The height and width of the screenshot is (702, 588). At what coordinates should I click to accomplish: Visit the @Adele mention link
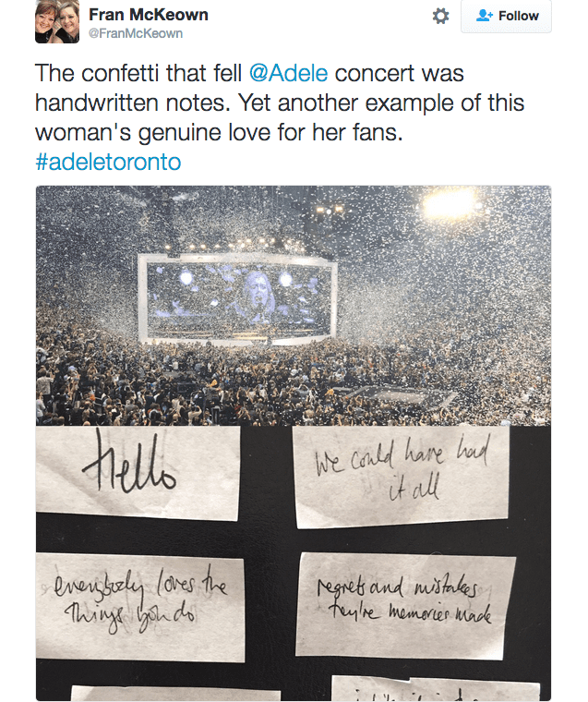pyautogui.click(x=289, y=73)
